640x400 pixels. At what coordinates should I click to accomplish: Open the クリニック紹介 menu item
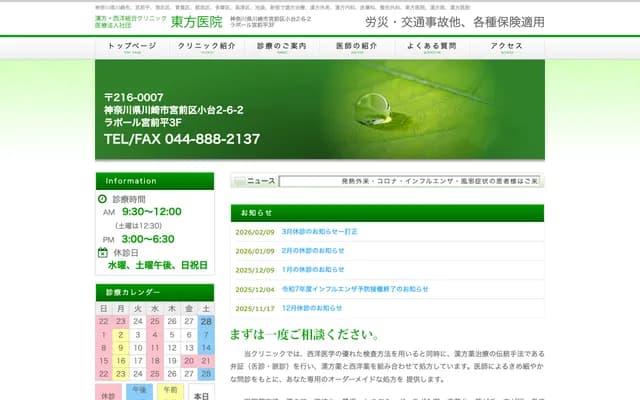tap(207, 47)
